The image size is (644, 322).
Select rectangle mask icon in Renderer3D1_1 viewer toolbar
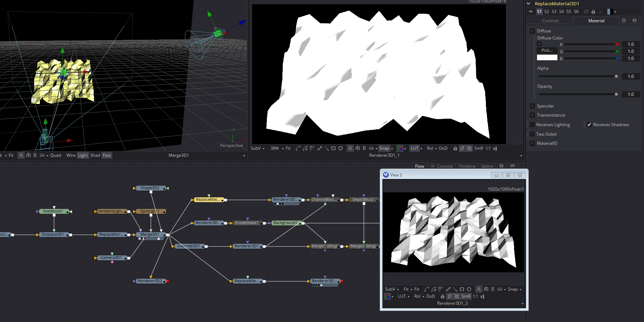click(x=333, y=148)
